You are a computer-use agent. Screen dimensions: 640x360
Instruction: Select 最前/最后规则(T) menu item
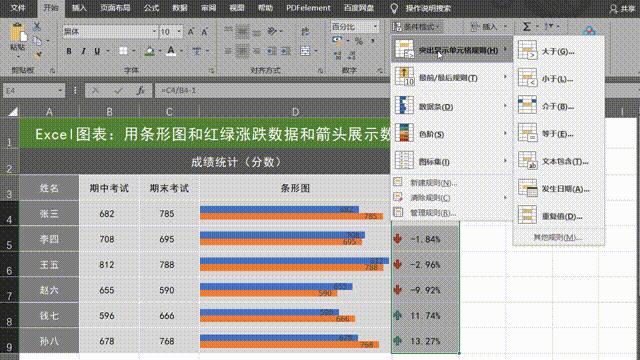pyautogui.click(x=452, y=77)
